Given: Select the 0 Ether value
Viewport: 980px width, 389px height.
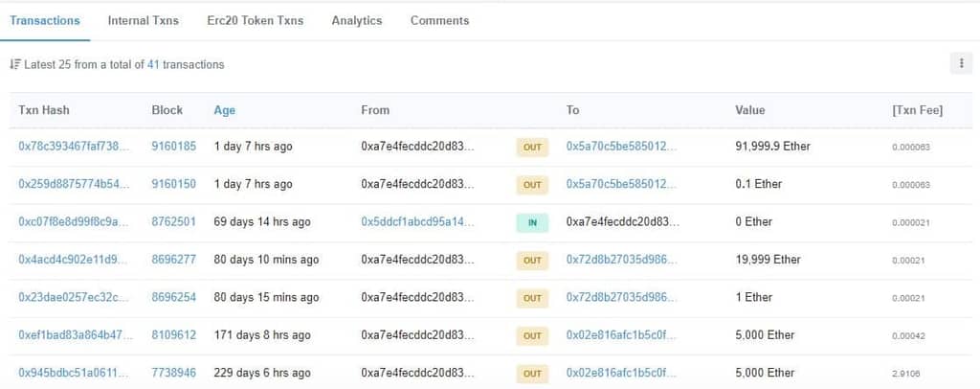Looking at the screenshot, I should click(754, 221).
